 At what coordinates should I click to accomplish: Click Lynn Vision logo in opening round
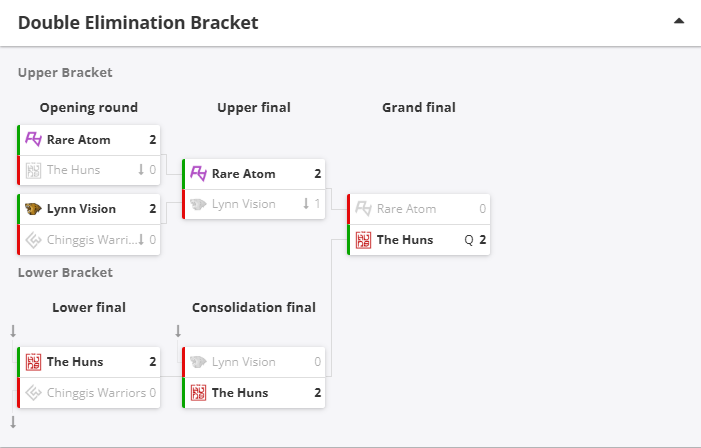pos(34,209)
